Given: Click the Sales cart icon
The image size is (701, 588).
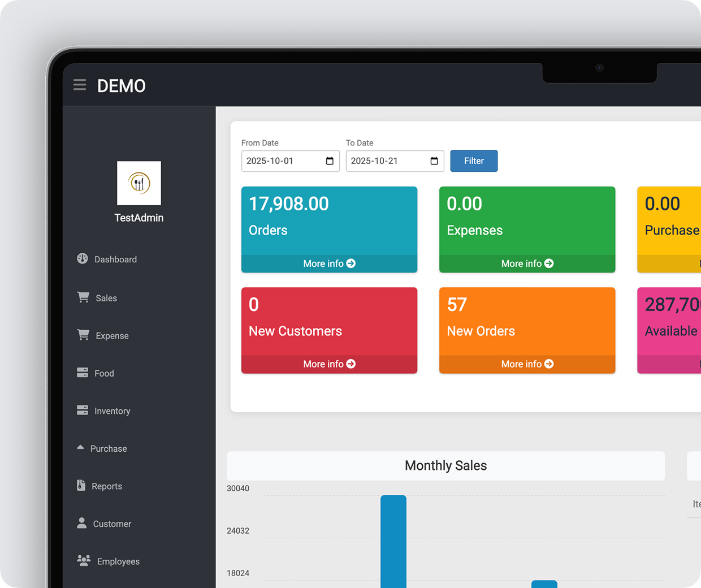Looking at the screenshot, I should [x=83, y=297].
